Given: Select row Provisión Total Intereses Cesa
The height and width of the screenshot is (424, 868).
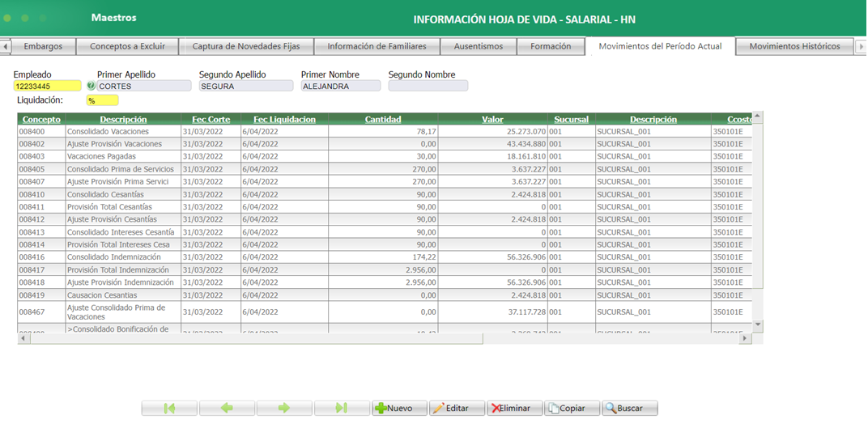Looking at the screenshot, I should [385, 244].
